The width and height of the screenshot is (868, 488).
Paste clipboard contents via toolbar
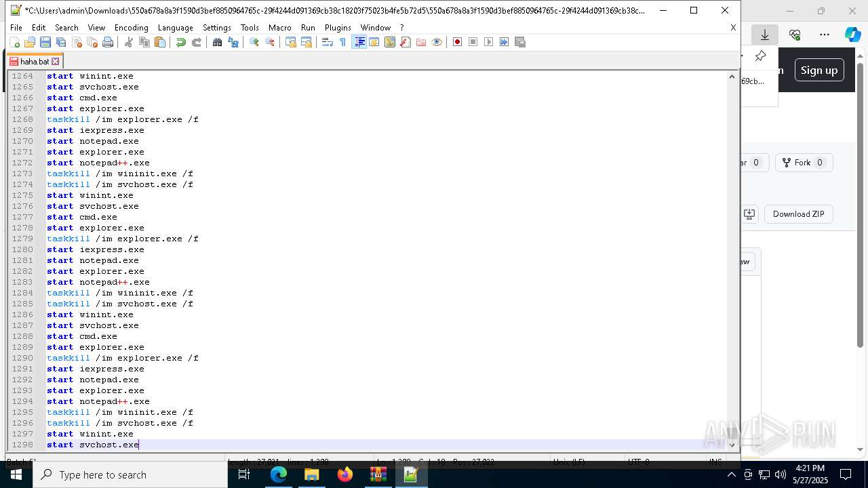pos(160,42)
